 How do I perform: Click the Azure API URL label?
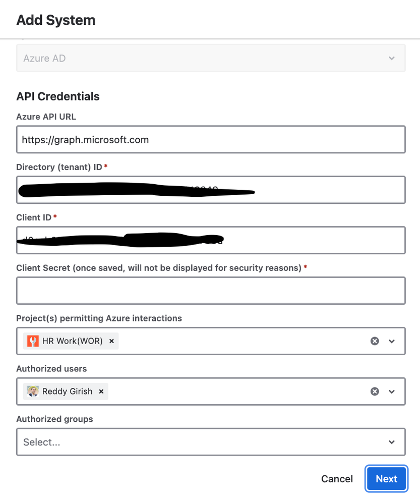click(46, 117)
